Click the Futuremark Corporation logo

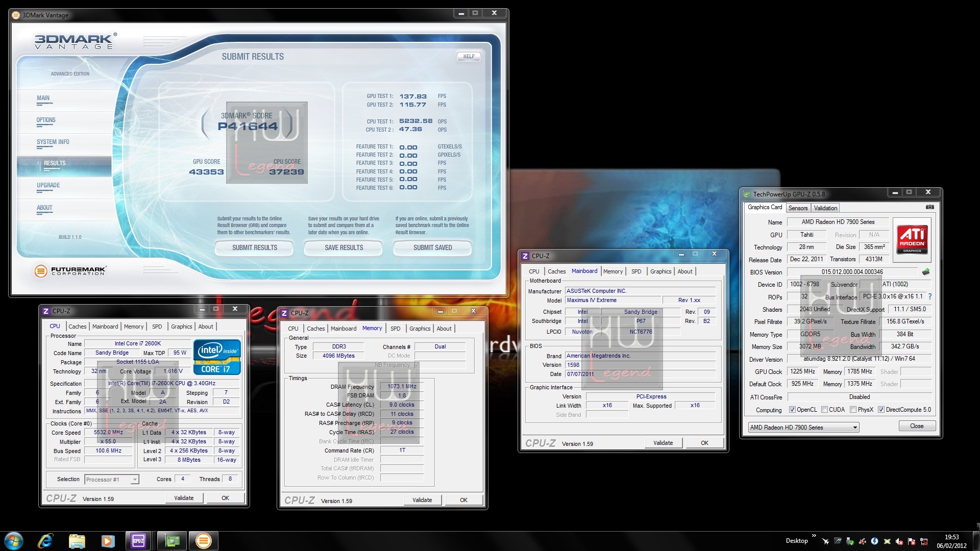click(70, 271)
